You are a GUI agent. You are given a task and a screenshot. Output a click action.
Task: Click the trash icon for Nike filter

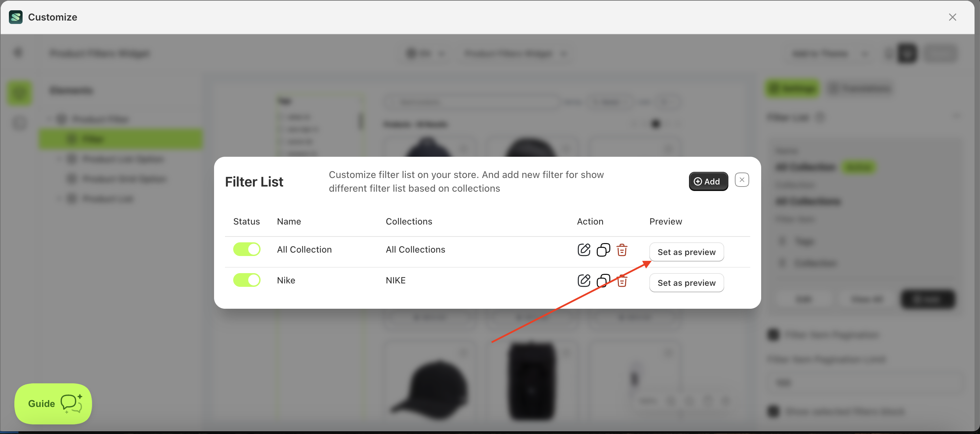(x=622, y=281)
